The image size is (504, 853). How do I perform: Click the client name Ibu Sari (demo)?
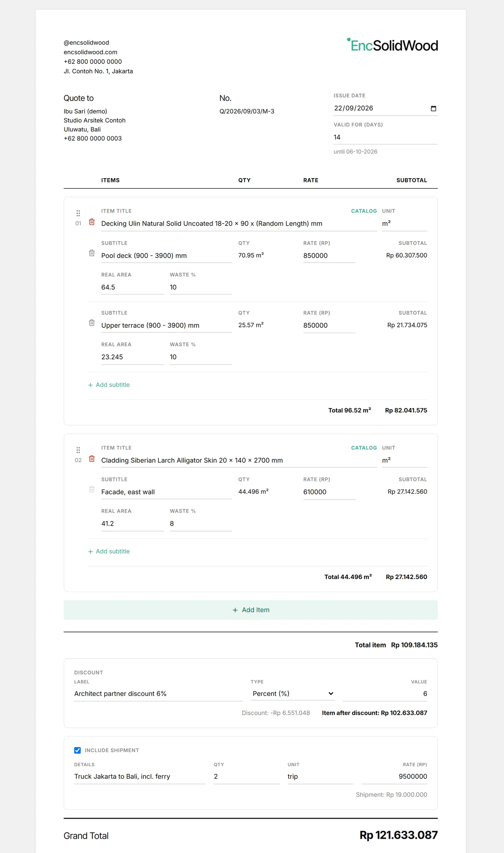point(85,111)
